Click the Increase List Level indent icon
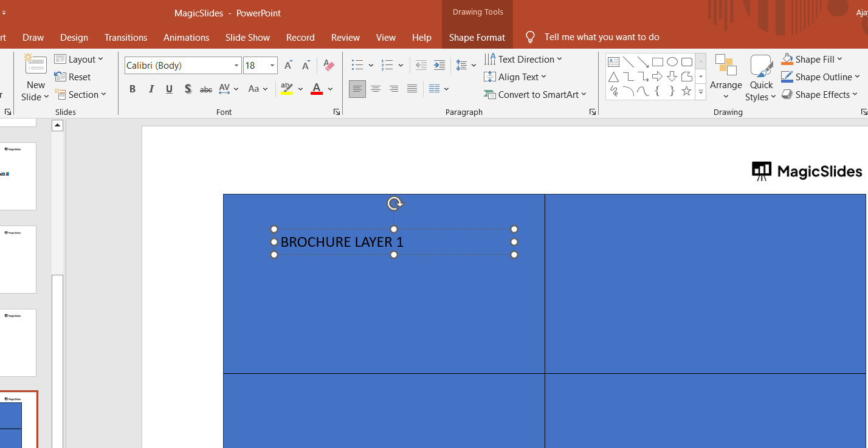 [439, 66]
